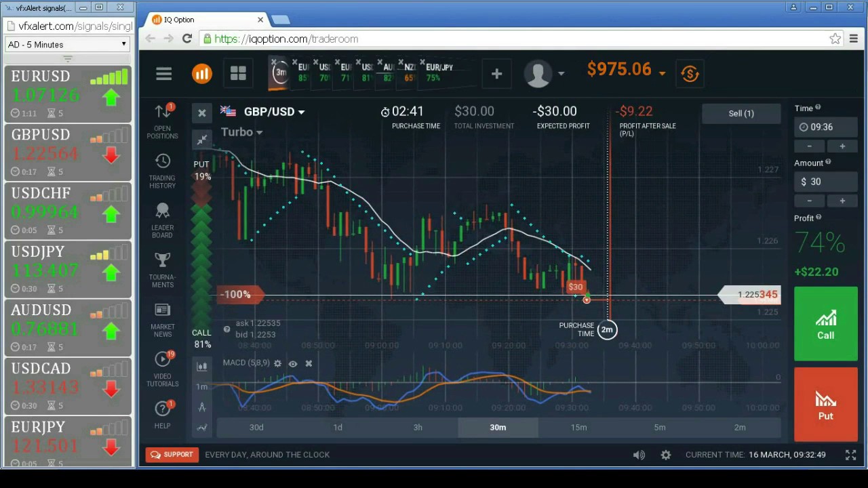The image size is (868, 488).
Task: Click the 2m purchase time marker
Action: (607, 329)
